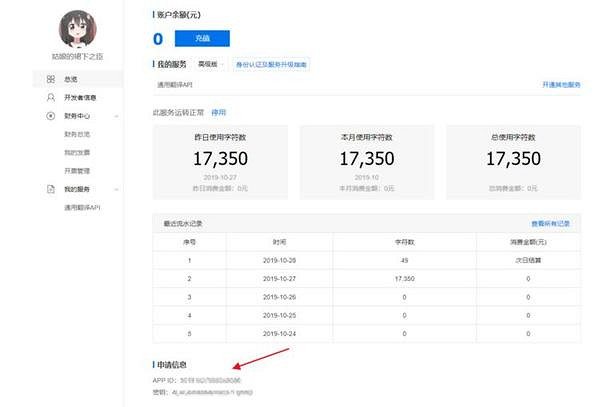The height and width of the screenshot is (407, 614).
Task: Click the 我的服务 section heading
Action: coord(172,64)
